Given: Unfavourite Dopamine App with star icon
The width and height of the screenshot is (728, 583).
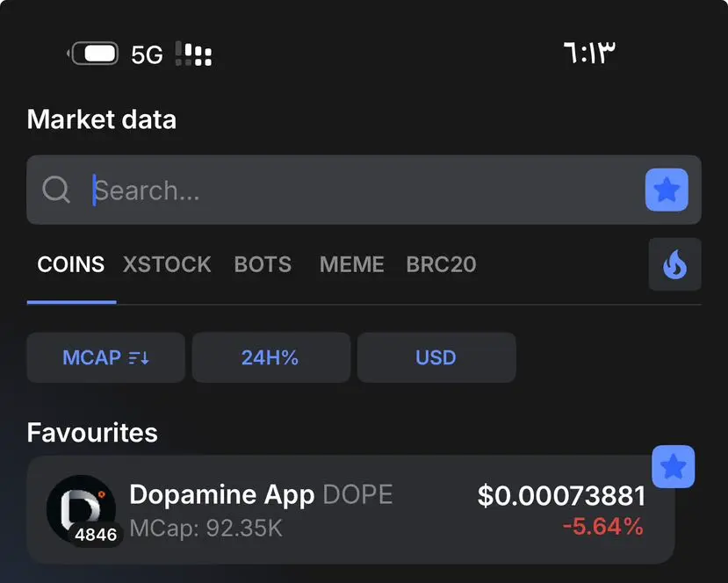Looking at the screenshot, I should (674, 467).
